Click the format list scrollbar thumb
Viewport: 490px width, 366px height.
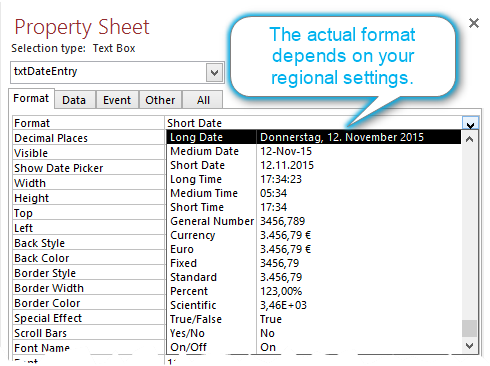pos(469,328)
